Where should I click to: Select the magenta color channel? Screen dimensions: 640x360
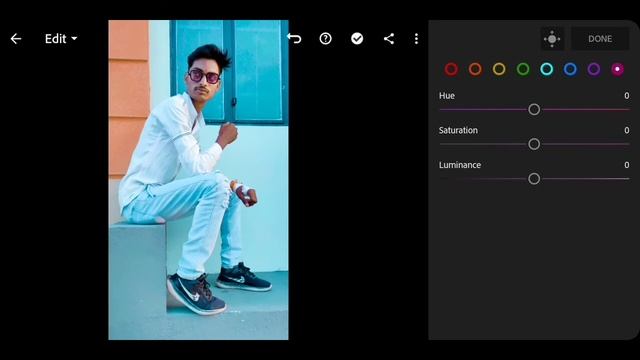pos(618,69)
